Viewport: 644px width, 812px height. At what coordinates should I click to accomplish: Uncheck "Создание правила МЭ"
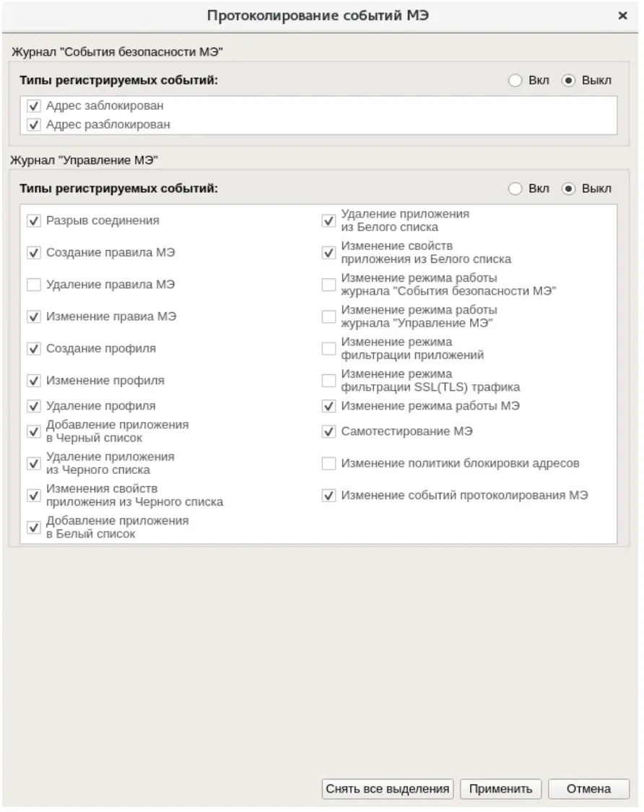pyautogui.click(x=33, y=253)
